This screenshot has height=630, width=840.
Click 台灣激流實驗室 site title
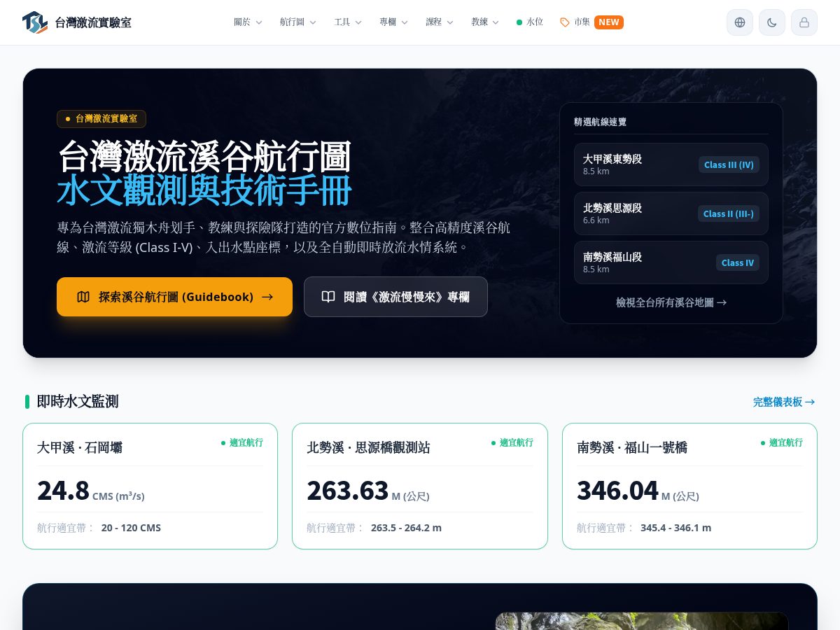point(93,22)
